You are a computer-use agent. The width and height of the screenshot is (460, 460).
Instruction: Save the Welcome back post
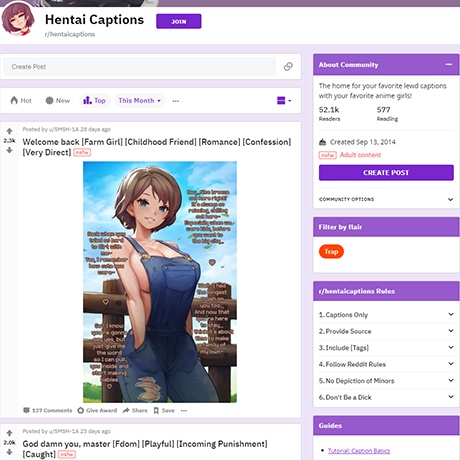(164, 410)
